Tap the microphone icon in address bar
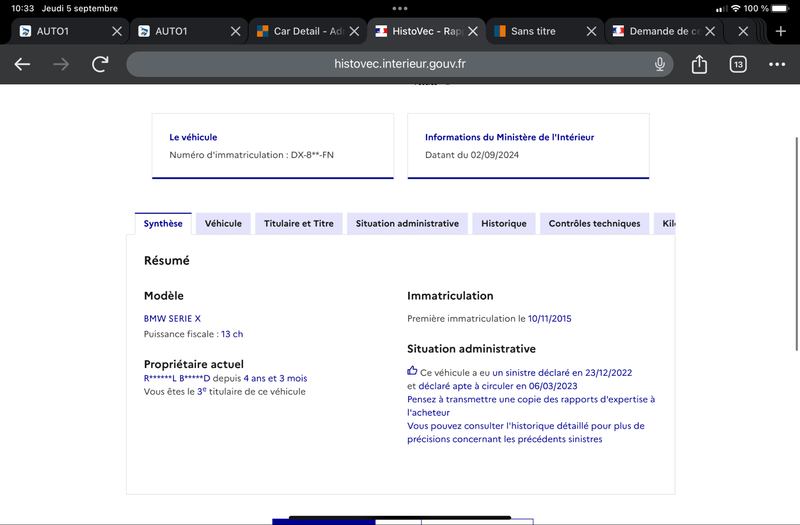This screenshot has height=525, width=800. coord(660,64)
